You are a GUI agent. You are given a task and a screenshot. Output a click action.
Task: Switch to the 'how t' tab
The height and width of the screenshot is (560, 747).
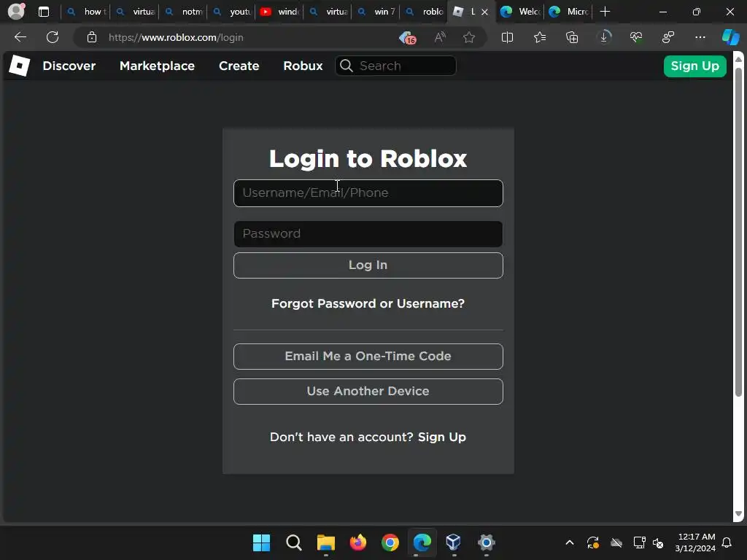[86, 12]
